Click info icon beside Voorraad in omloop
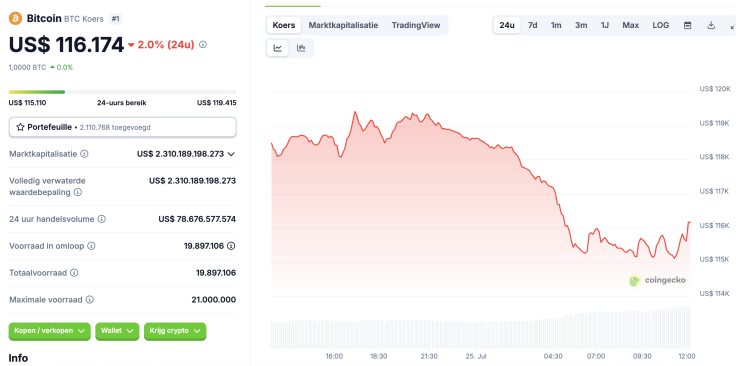 tap(91, 246)
